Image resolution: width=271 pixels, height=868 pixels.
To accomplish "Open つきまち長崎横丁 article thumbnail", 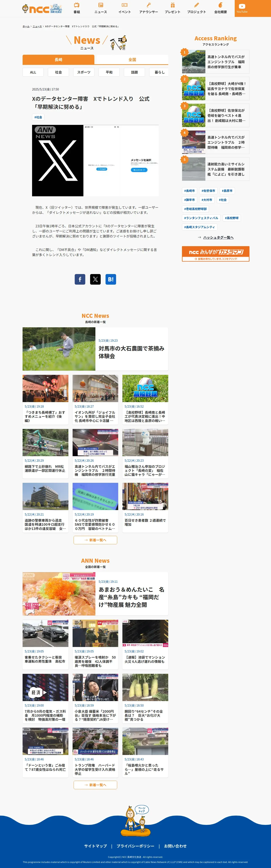I will (45, 388).
